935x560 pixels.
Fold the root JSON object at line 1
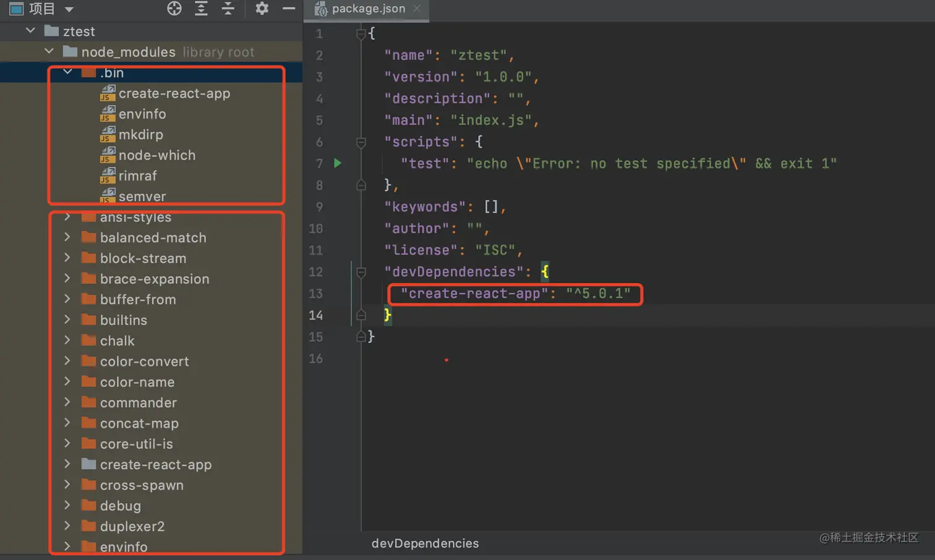[361, 34]
